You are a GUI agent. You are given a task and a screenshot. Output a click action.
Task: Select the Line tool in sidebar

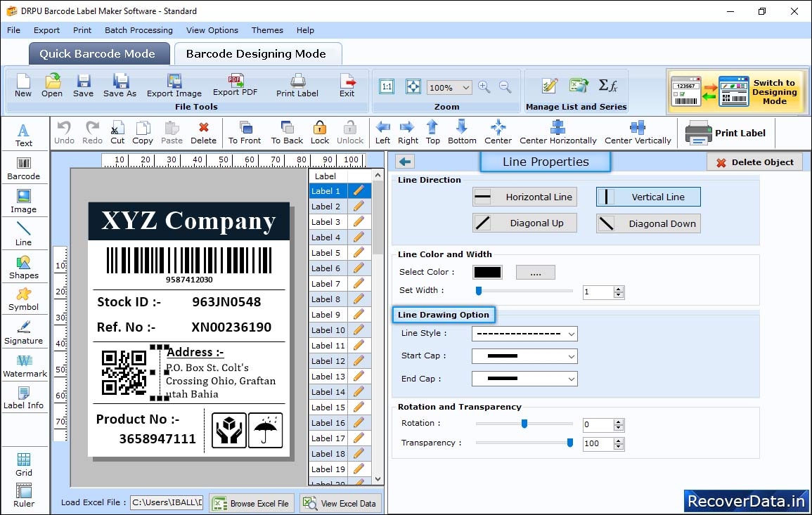point(23,234)
